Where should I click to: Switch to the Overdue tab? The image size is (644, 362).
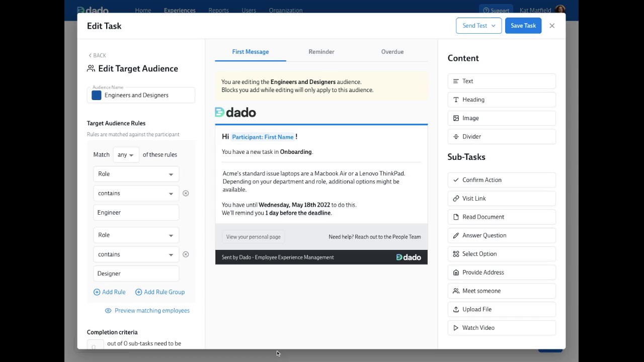tap(392, 52)
